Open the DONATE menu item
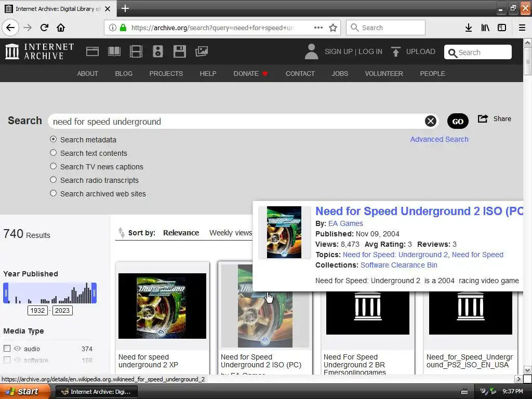532x399 pixels. [250, 74]
